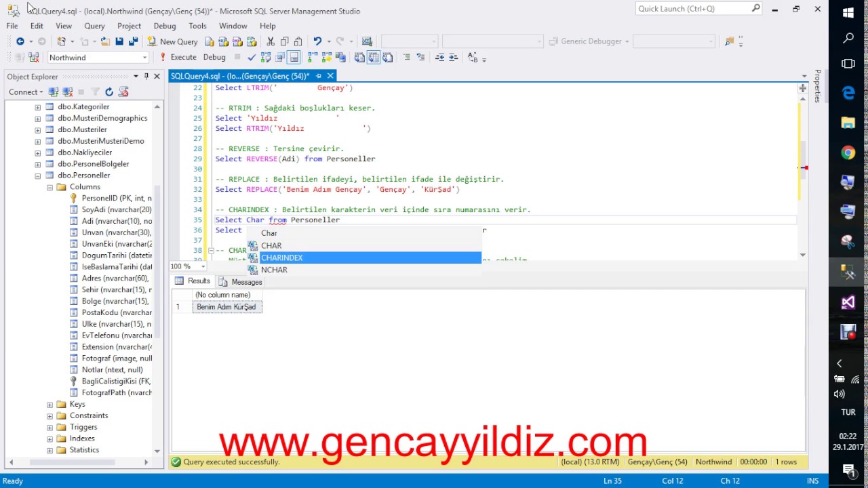
Task: Select NCHAR in the autocomplete list
Action: click(x=364, y=270)
